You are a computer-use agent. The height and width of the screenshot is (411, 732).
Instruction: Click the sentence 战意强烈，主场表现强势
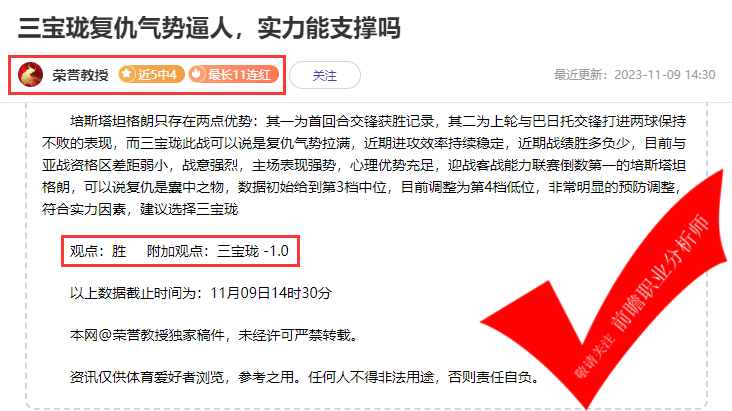pos(259,165)
